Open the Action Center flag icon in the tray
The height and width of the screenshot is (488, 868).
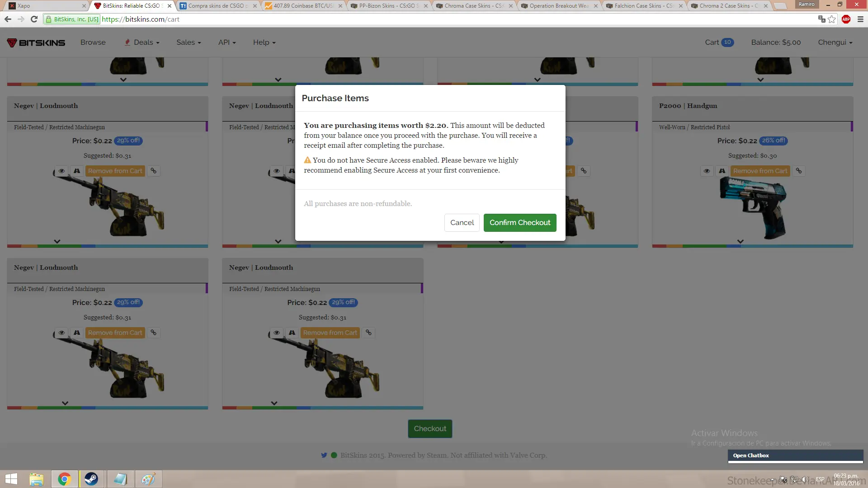tap(783, 479)
